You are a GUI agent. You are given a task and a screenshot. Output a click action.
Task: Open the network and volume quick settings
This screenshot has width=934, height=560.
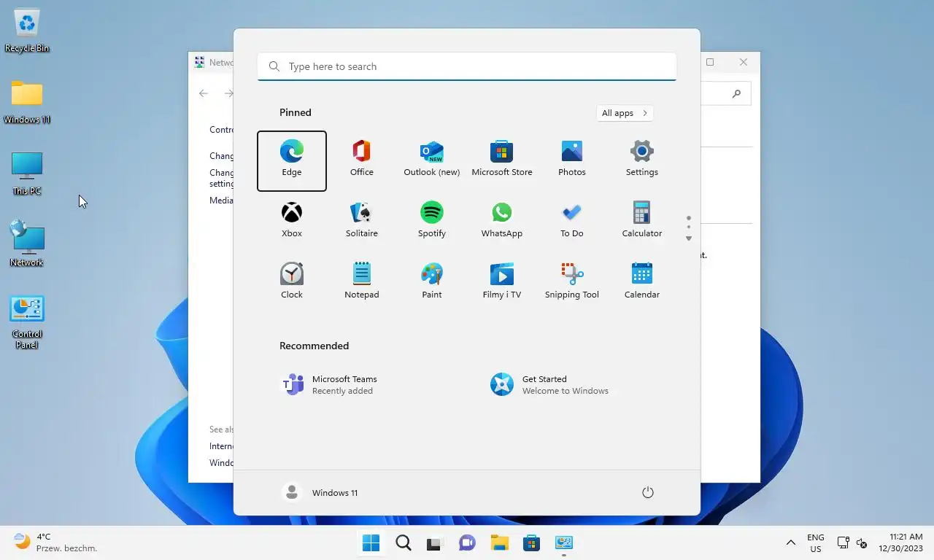[852, 543]
